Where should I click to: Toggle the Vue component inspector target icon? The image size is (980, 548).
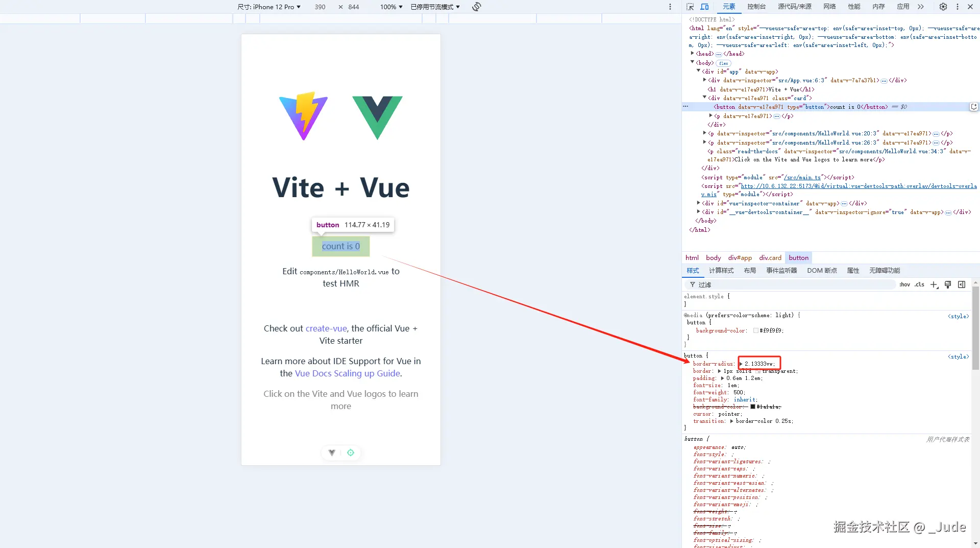click(351, 452)
